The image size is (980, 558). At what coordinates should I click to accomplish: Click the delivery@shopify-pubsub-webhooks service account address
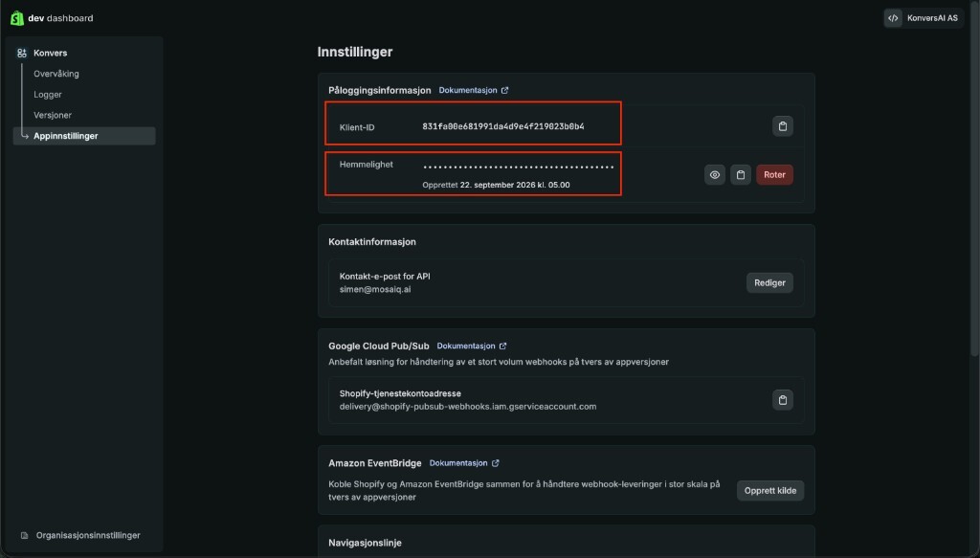coord(467,406)
